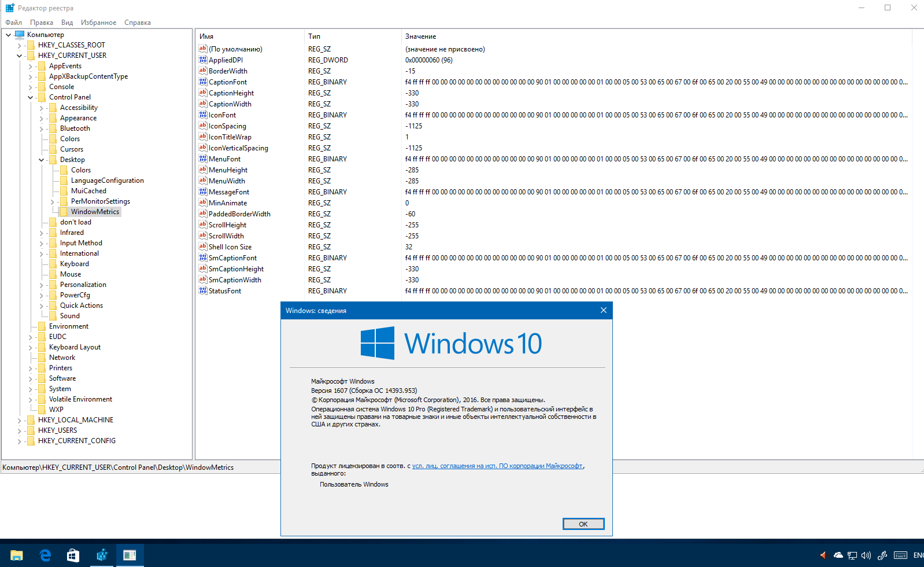The width and height of the screenshot is (924, 567).
Task: Show the touch keyboard from the tray
Action: pyautogui.click(x=900, y=555)
